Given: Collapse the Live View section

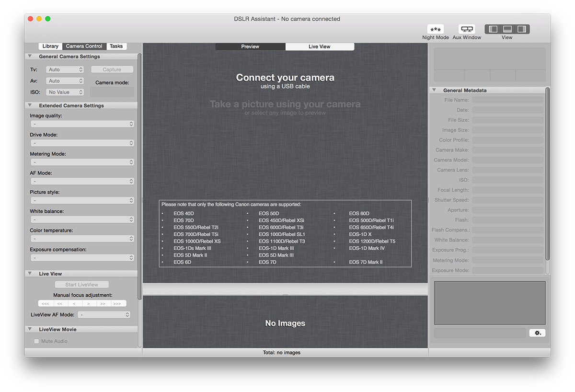Looking at the screenshot, I should [x=30, y=274].
